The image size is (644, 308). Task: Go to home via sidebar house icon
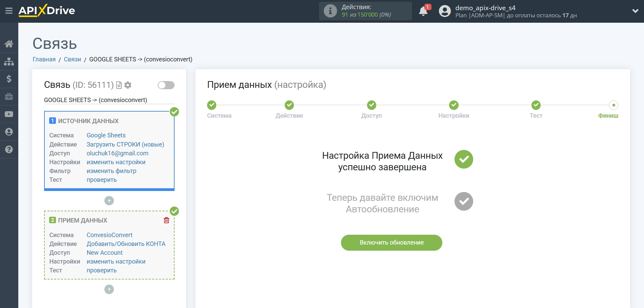[9, 44]
